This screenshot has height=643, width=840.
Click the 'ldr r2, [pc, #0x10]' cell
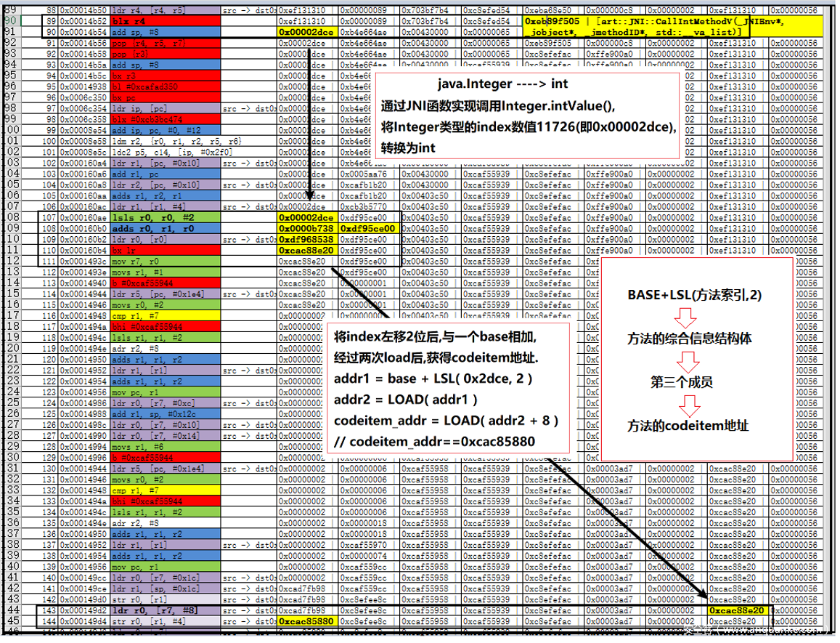(166, 185)
